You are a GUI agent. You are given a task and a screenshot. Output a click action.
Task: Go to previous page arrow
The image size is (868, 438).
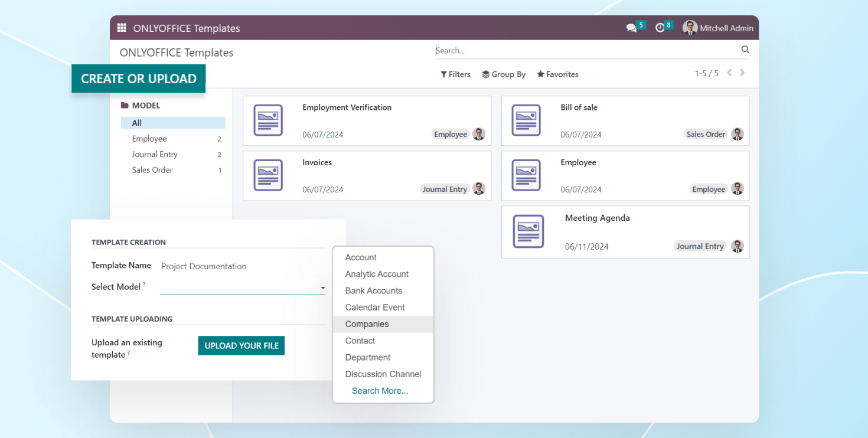(729, 73)
